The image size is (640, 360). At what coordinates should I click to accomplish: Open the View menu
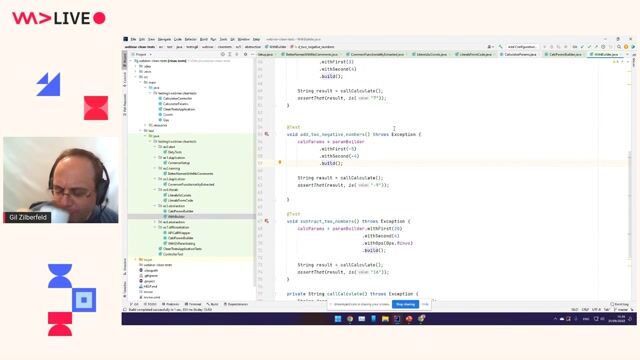tap(151, 39)
